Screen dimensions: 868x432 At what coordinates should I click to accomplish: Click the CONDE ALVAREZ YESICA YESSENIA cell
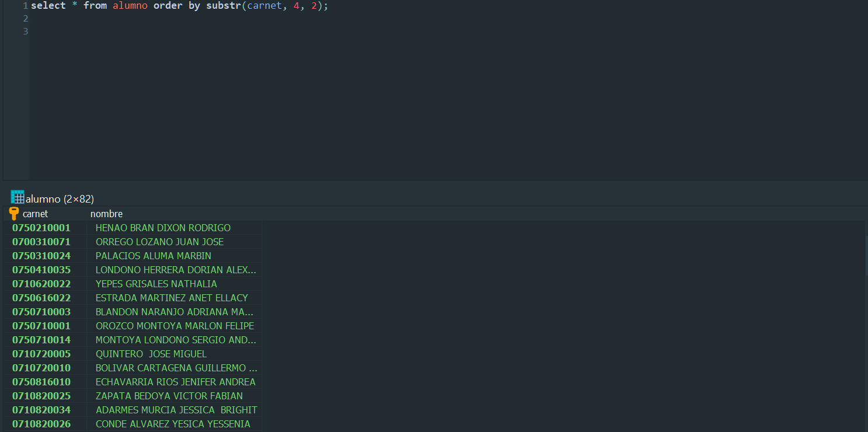pyautogui.click(x=173, y=424)
